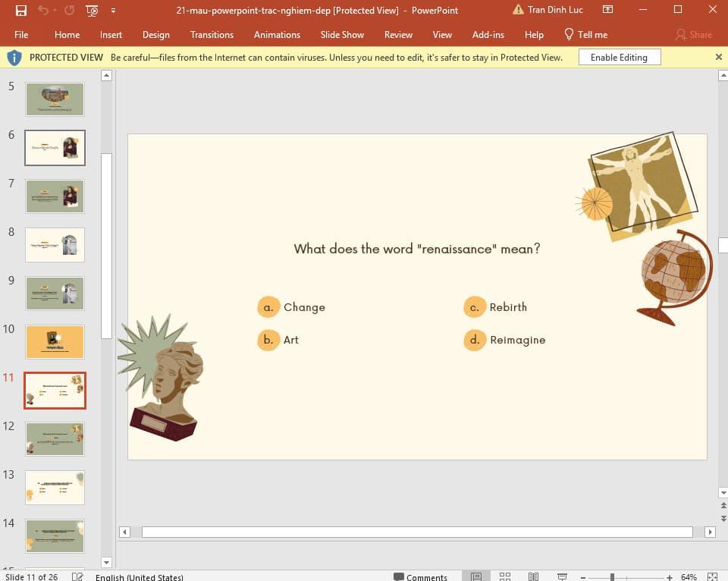Dismiss the Protected View warning bar
Image resolution: width=728 pixels, height=581 pixels.
719,56
